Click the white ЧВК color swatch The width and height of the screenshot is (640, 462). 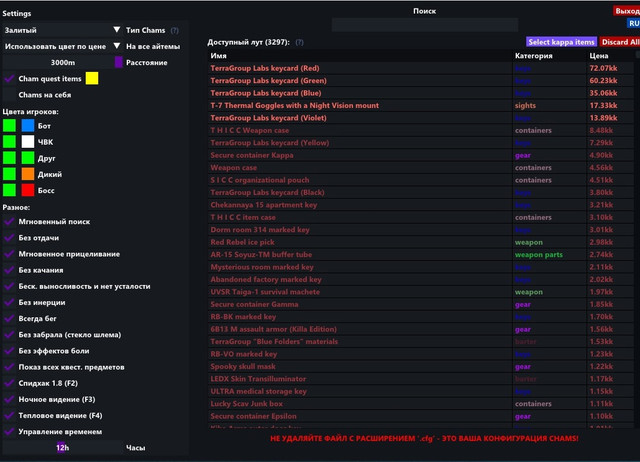tap(28, 142)
